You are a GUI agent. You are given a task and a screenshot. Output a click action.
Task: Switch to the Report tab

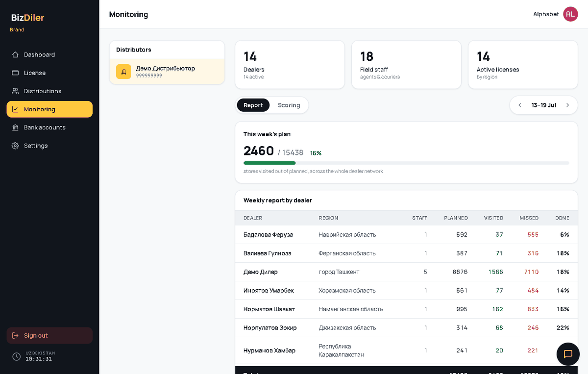coord(253,105)
